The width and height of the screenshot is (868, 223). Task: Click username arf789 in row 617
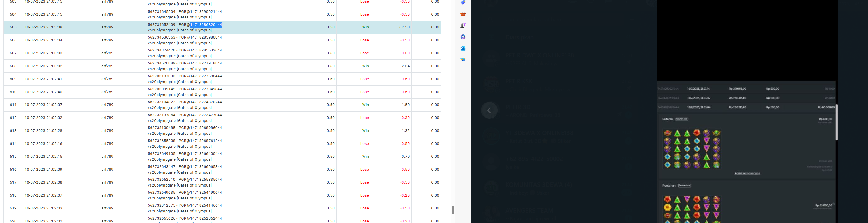click(107, 183)
